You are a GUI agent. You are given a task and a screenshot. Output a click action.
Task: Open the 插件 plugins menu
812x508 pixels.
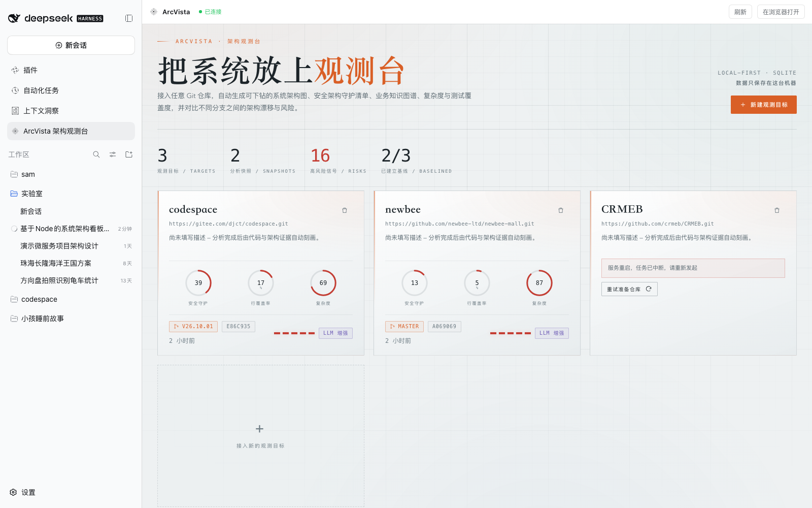click(x=71, y=70)
